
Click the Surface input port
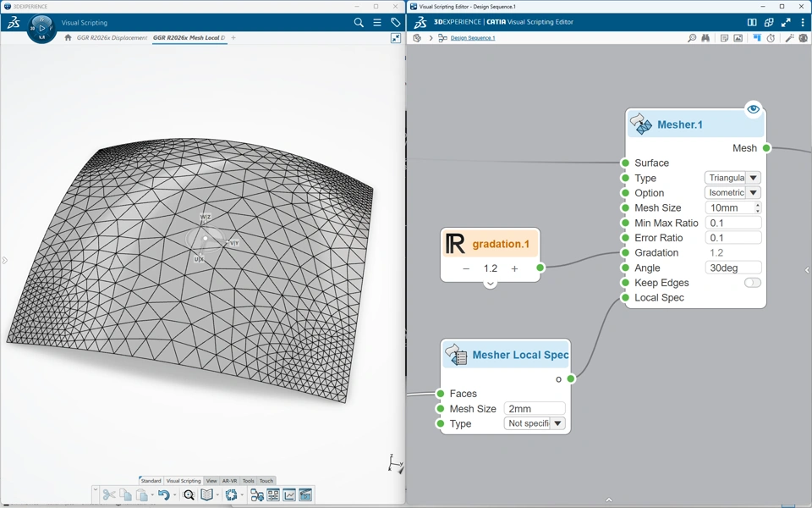[625, 163]
